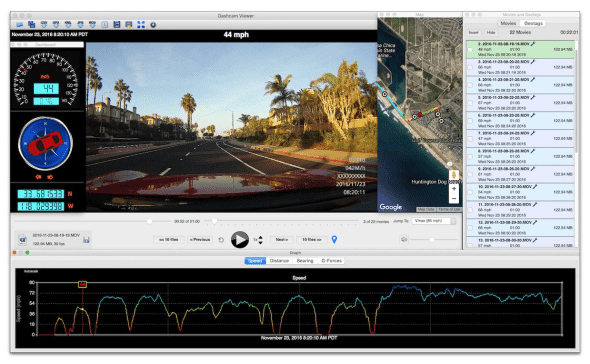Click the replay circular arrow icon
Screen dimensions: 590x364
pyautogui.click(x=221, y=240)
